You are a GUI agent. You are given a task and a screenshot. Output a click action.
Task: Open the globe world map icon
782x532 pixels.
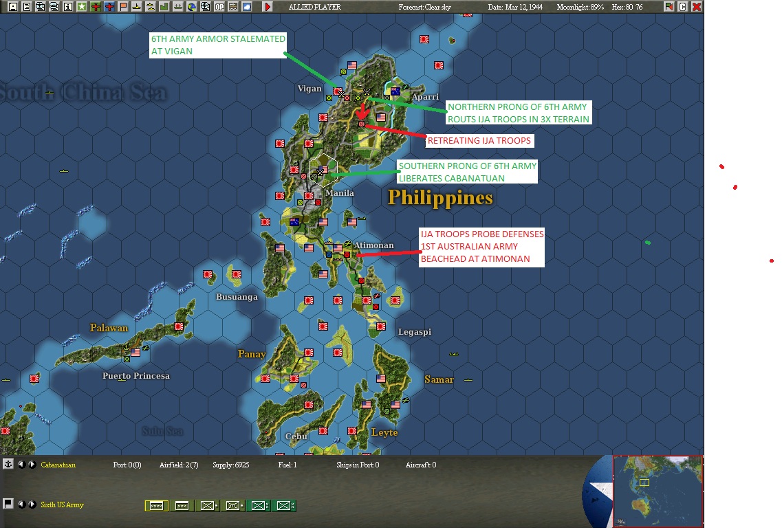191,7
